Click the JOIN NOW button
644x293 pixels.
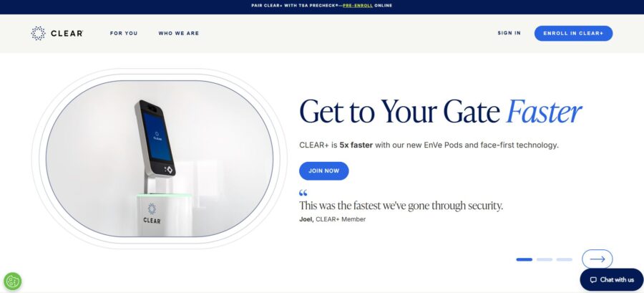[324, 171]
